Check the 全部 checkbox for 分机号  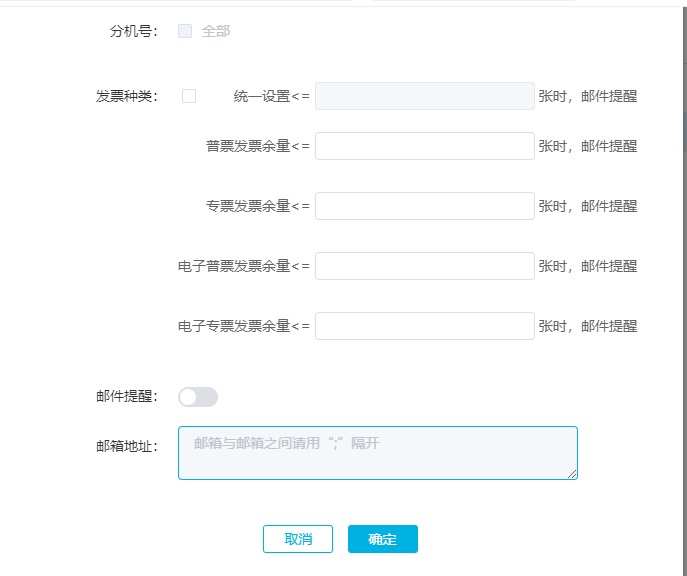(x=185, y=31)
